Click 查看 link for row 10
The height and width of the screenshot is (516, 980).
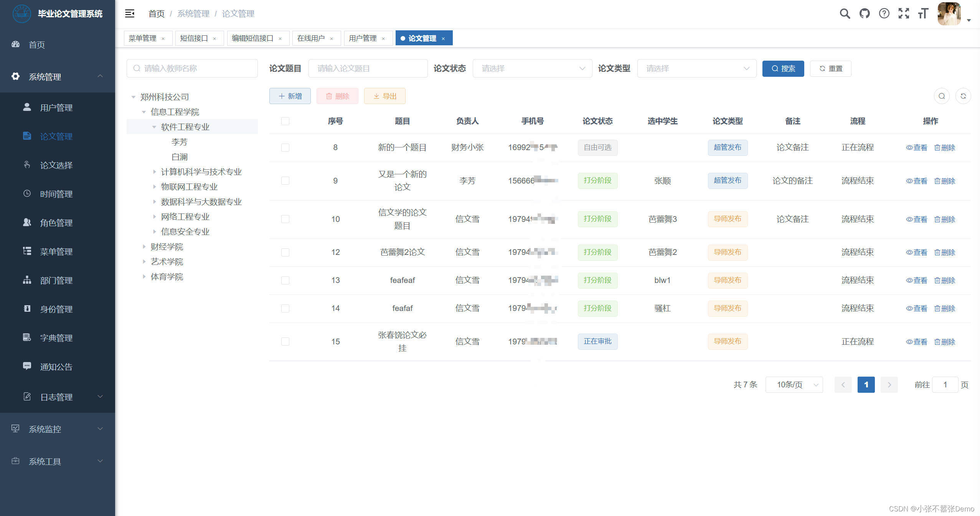pos(916,219)
